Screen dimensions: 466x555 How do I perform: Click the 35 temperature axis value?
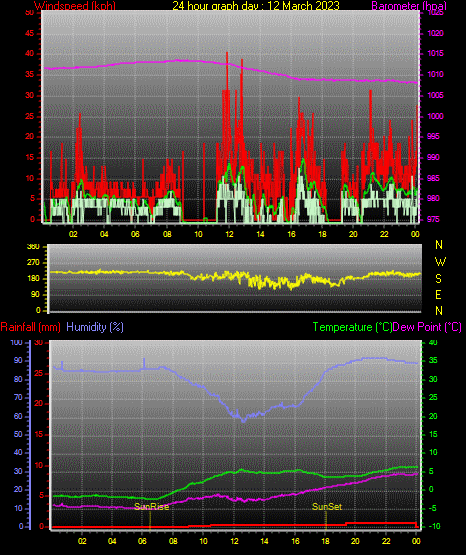click(433, 360)
